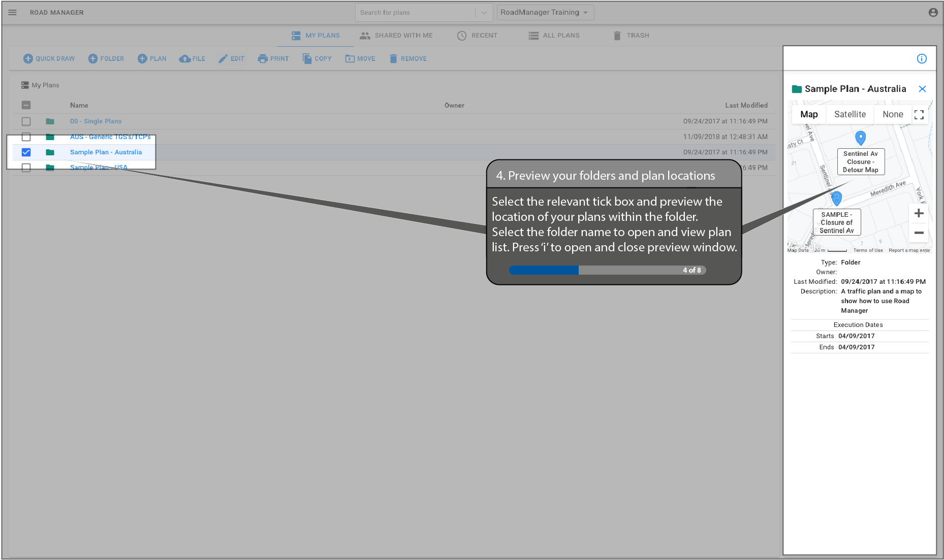Open the Sample Plan - USA link
This screenshot has height=560, width=944.
(99, 168)
